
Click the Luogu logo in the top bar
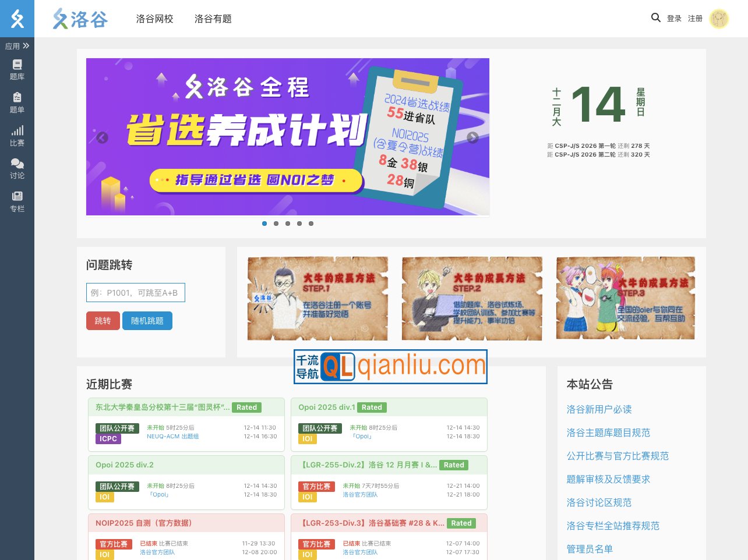80,19
